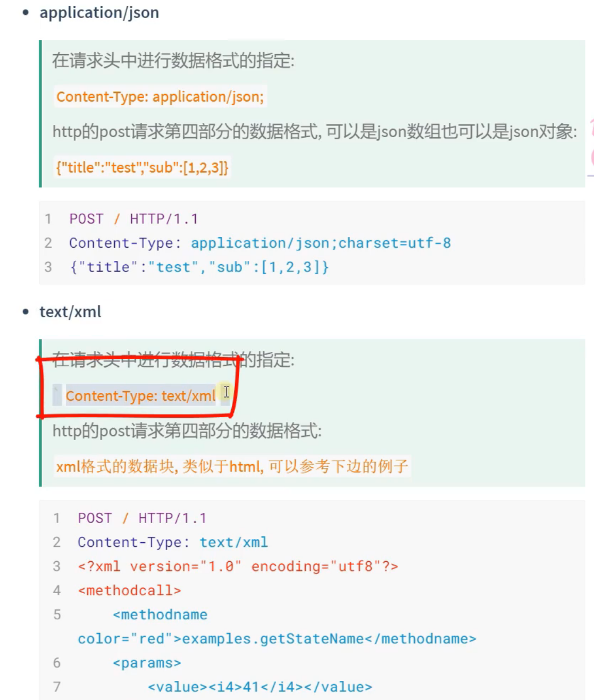Click the JSON body on code line 3
Image resolution: width=594 pixels, height=700 pixels.
[199, 267]
